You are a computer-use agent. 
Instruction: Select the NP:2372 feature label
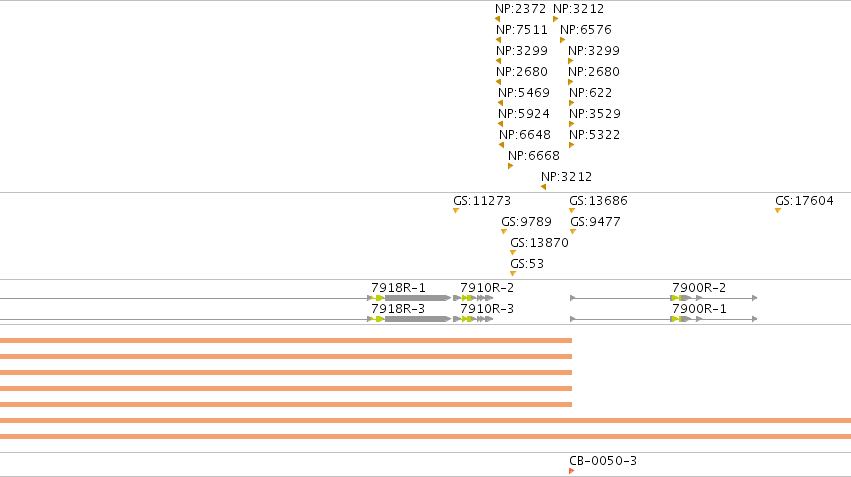[520, 9]
